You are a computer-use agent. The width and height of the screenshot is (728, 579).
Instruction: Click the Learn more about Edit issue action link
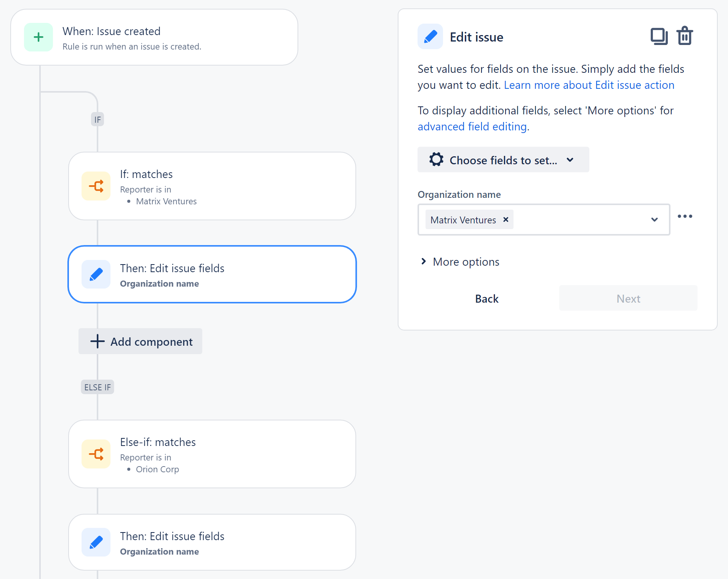pos(589,85)
